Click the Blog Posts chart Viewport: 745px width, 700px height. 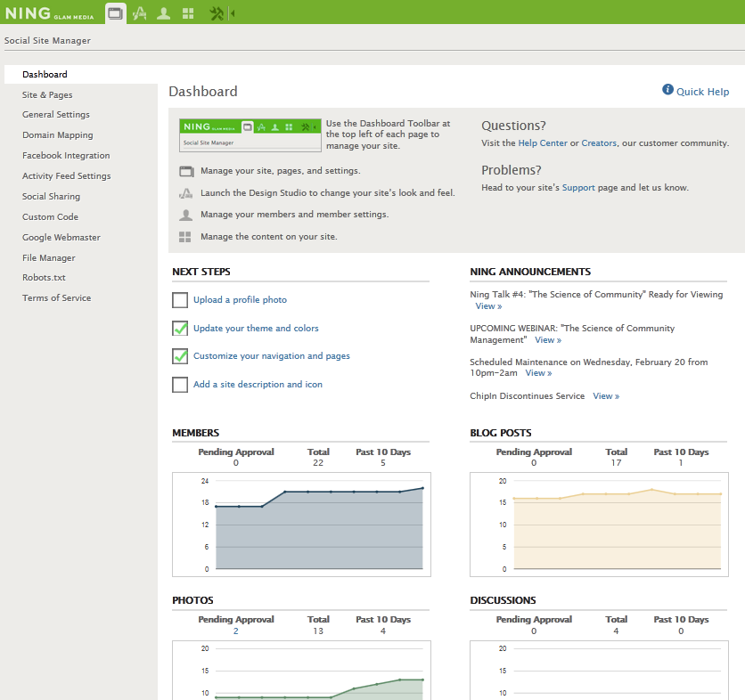point(599,525)
